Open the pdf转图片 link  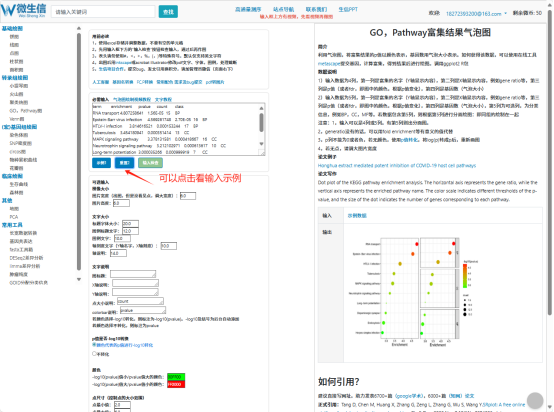(x=215, y=82)
